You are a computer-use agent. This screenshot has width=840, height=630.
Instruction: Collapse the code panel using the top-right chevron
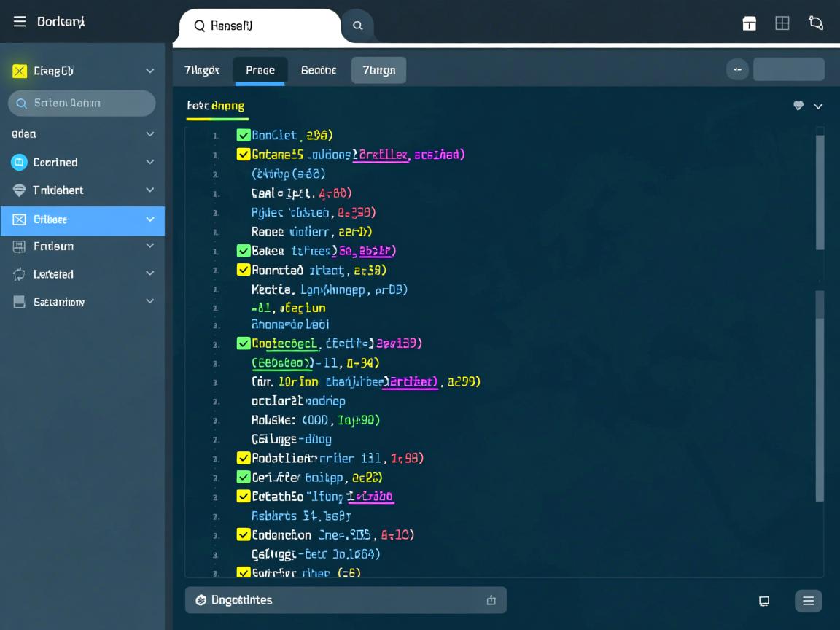point(818,106)
